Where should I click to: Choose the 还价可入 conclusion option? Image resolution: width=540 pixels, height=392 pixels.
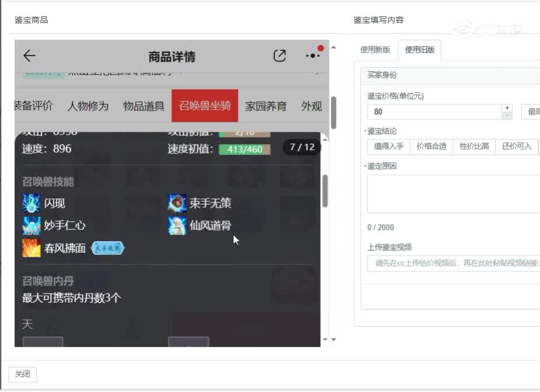(516, 146)
